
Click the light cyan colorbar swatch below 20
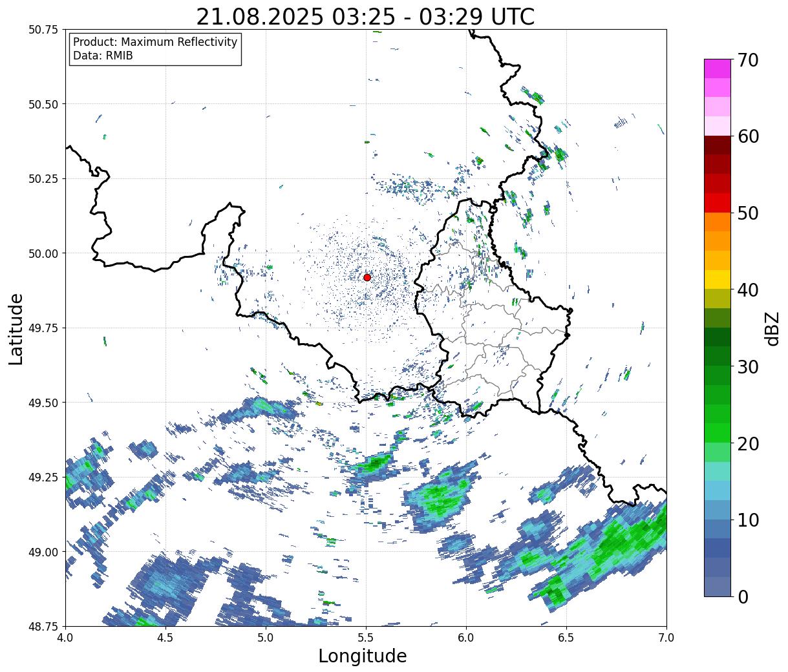(718, 471)
